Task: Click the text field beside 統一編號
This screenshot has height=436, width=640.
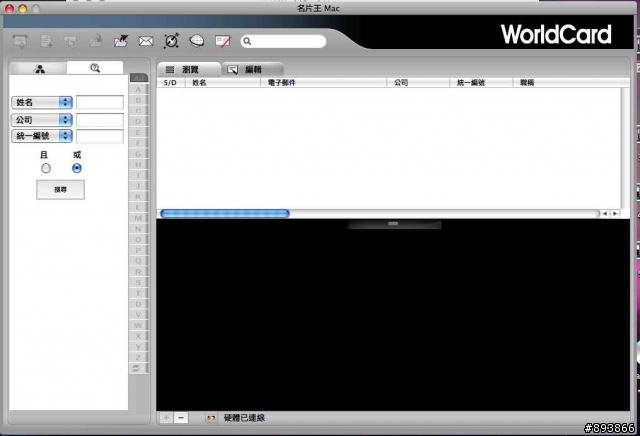Action: coord(100,136)
